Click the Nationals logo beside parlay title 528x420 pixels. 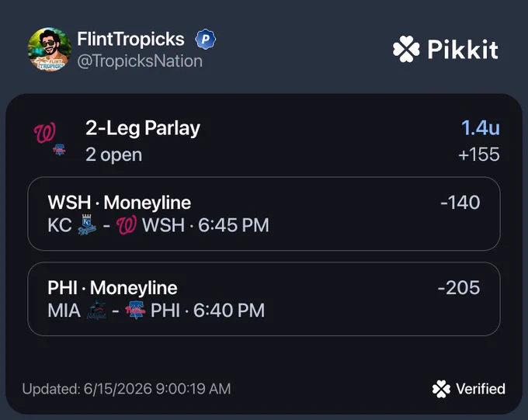coord(45,133)
